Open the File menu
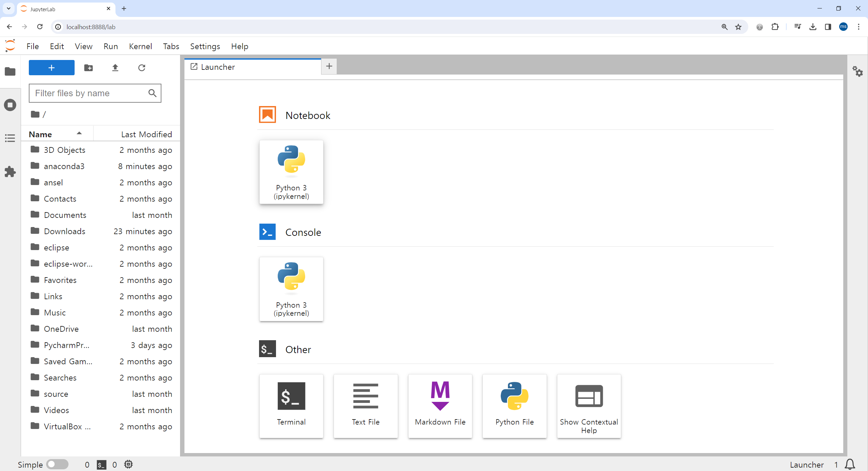The width and height of the screenshot is (868, 471). [x=33, y=46]
